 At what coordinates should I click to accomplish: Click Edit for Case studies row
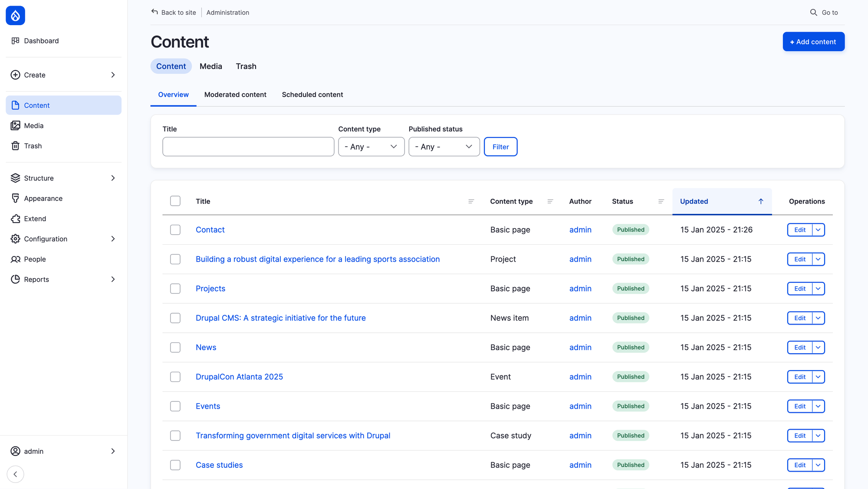799,465
